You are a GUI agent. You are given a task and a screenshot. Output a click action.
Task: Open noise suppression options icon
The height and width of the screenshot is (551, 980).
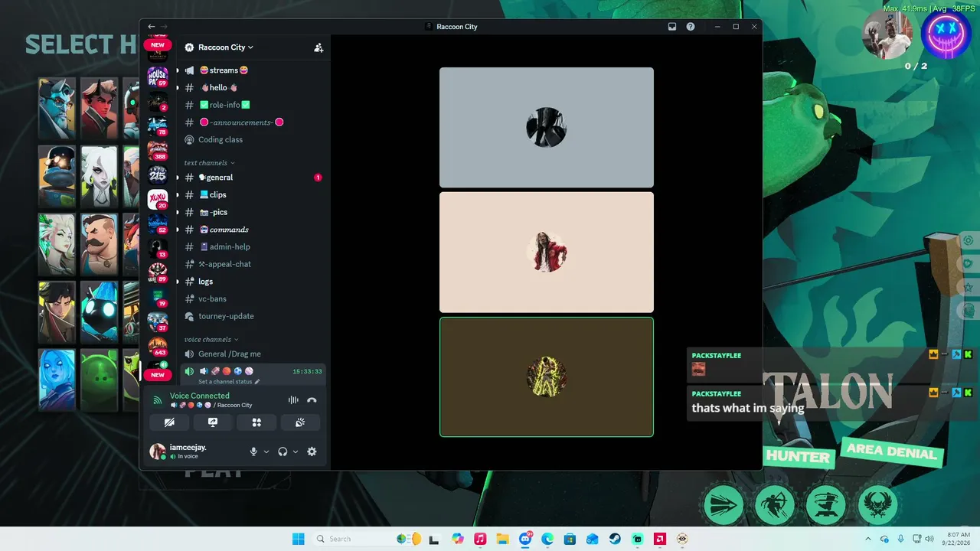coord(292,399)
